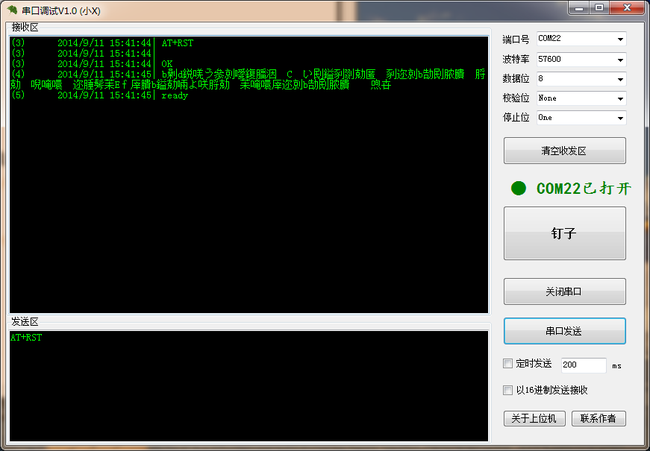Click the 发送区 group label
650x451 pixels.
(25, 322)
